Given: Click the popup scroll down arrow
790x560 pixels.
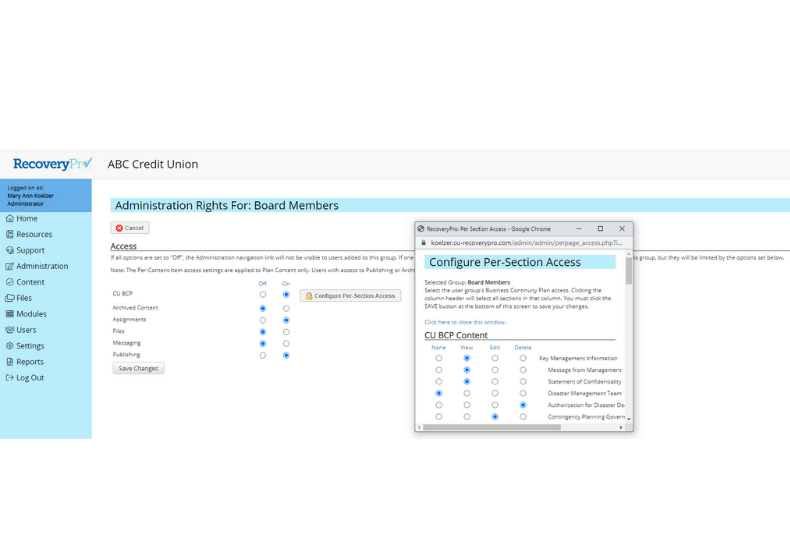Looking at the screenshot, I should pos(629,419).
